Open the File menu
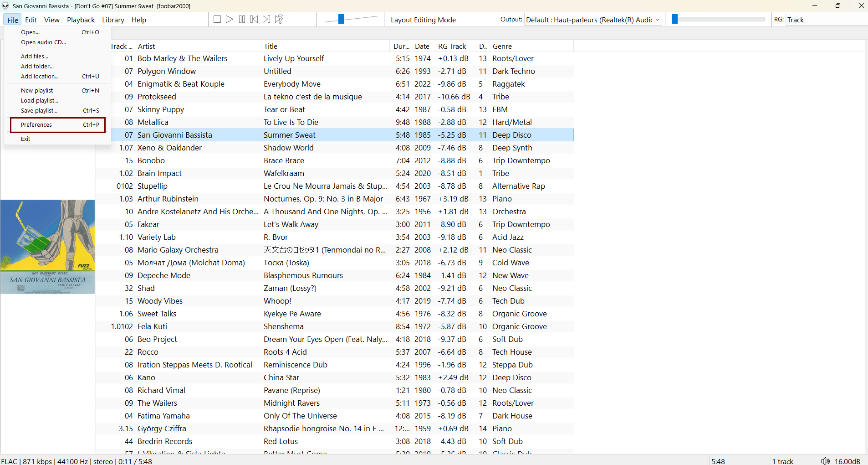Viewport: 868px width, 465px height. 13,20
